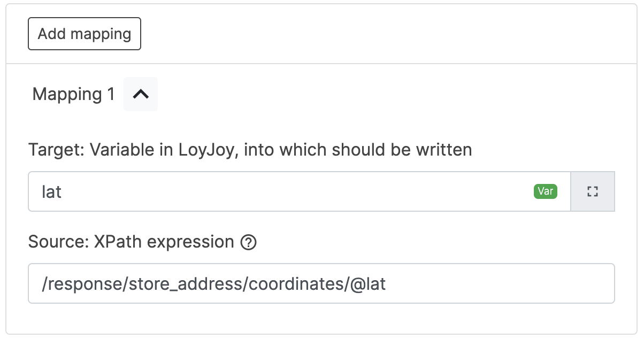Click the Source: XPath expression label
The height and width of the screenshot is (339, 644).
point(131,242)
